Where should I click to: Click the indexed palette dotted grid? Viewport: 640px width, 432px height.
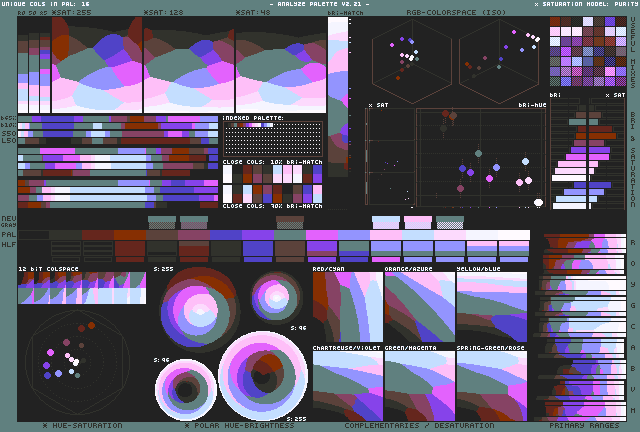point(273,139)
